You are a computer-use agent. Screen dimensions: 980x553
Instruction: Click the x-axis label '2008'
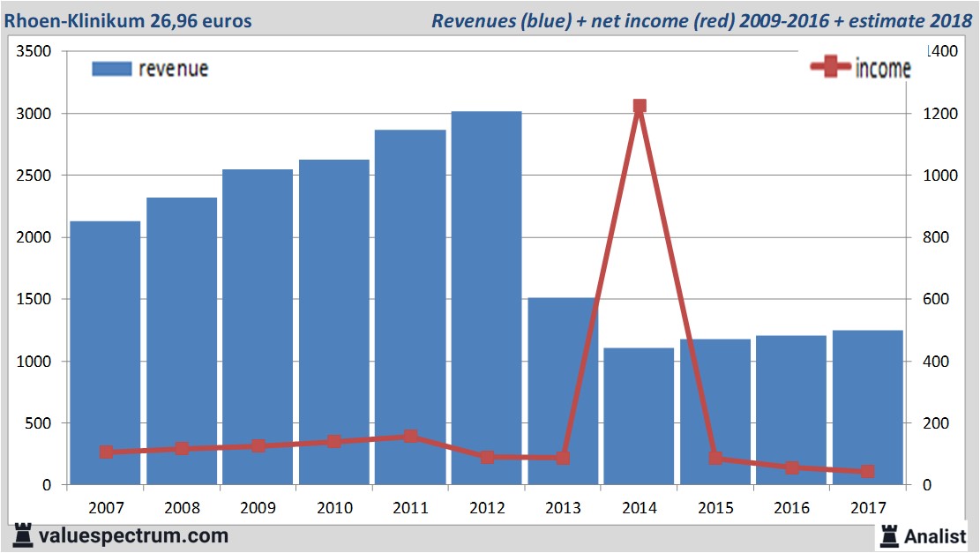182,507
